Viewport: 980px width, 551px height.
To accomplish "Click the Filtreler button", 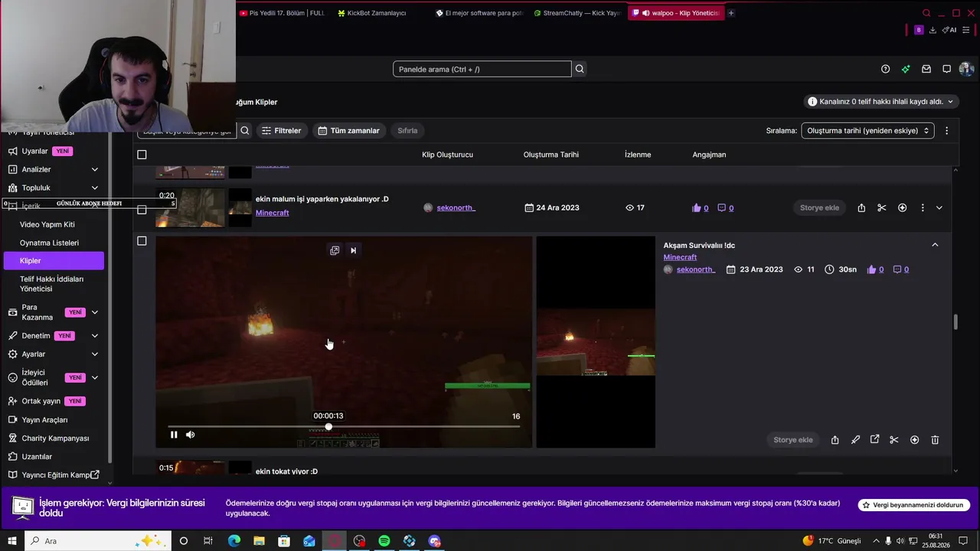I will pyautogui.click(x=281, y=131).
